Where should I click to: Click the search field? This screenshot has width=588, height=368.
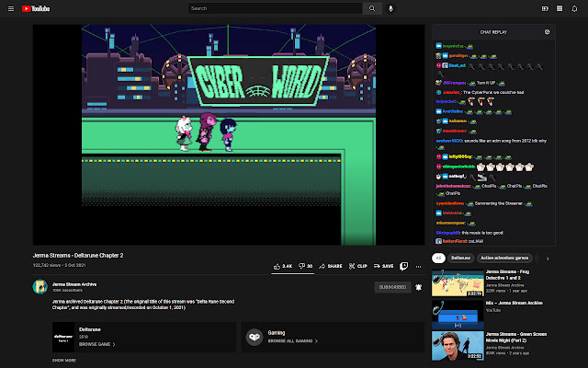pyautogui.click(x=275, y=8)
